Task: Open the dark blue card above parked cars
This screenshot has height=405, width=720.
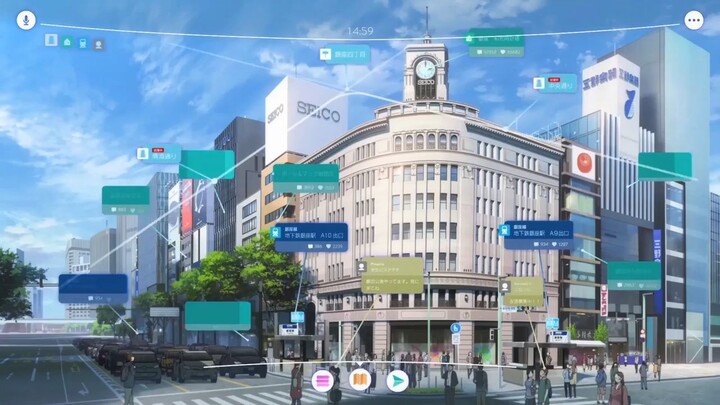Action: click(93, 289)
